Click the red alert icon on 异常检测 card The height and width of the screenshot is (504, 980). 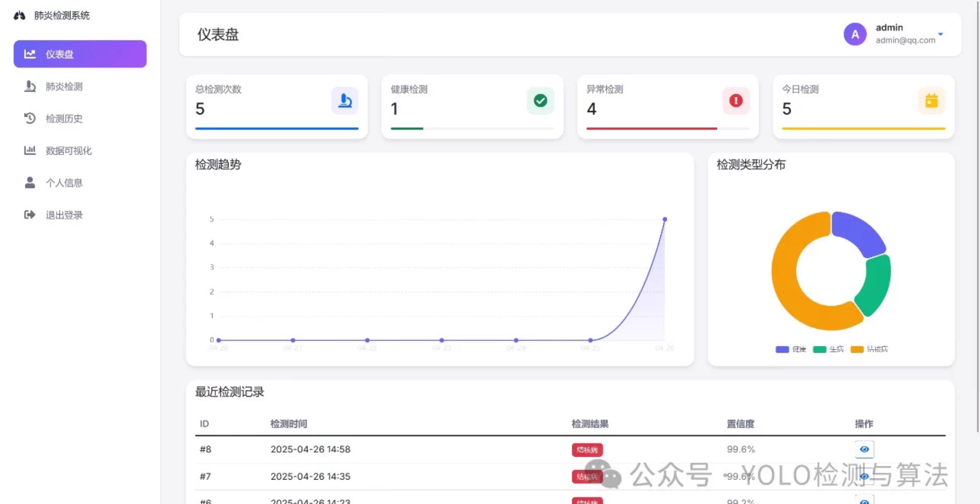pos(735,100)
